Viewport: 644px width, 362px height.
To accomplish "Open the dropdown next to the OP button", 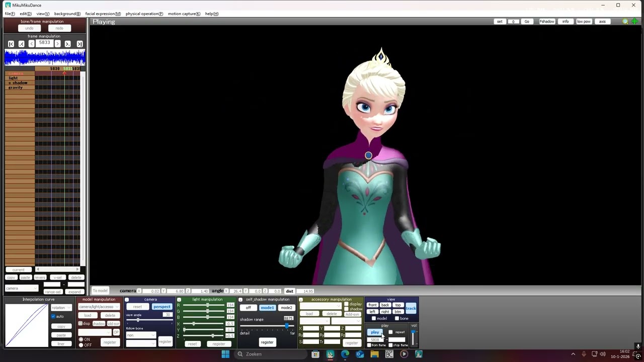I will click(x=95, y=332).
